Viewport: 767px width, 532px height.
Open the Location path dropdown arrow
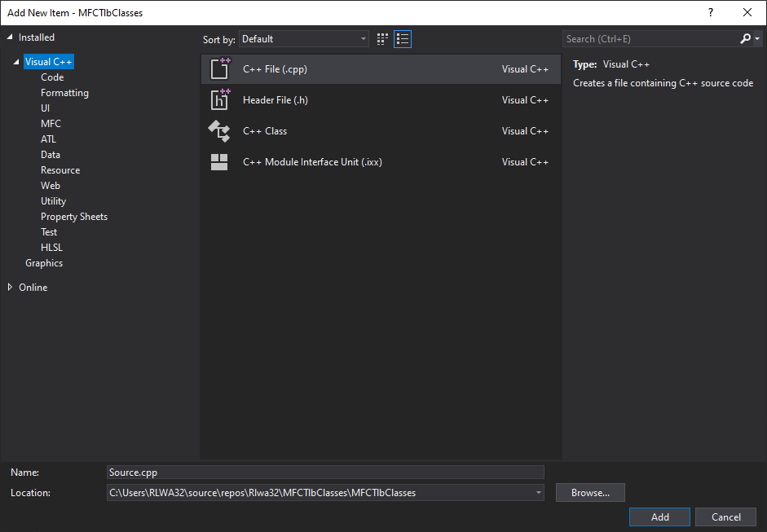point(538,492)
